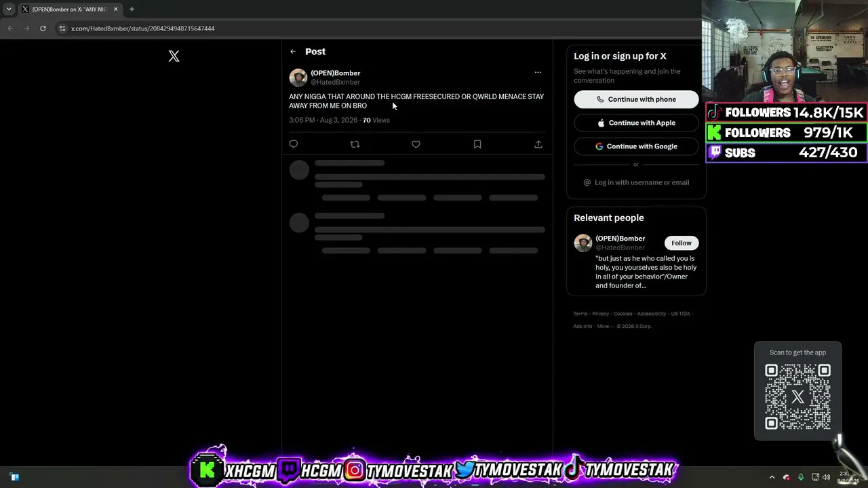The height and width of the screenshot is (488, 868).
Task: Open a new browser tab
Action: [x=132, y=9]
